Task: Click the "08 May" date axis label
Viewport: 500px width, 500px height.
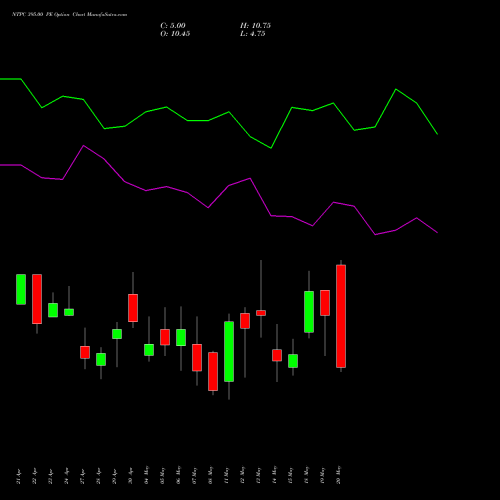Action: (211, 475)
